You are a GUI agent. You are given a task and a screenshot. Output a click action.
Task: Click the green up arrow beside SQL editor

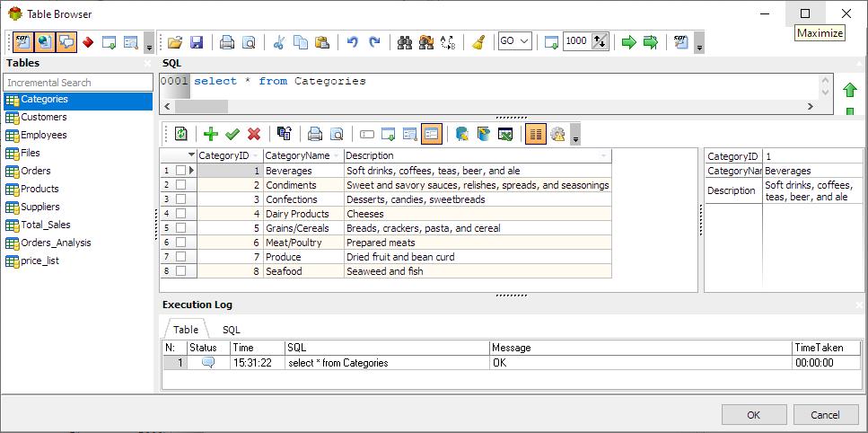tap(850, 90)
